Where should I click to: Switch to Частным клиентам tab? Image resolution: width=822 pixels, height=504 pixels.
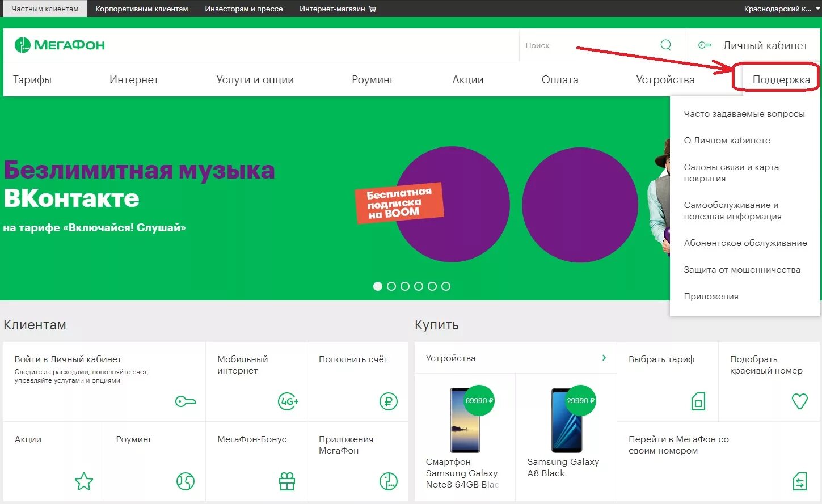[45, 9]
